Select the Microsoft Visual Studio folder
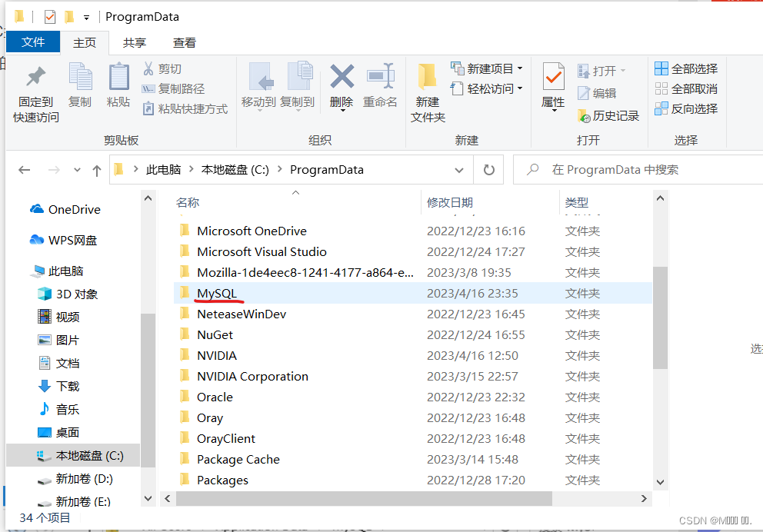Viewport: 763px width, 532px height. [412, 252]
